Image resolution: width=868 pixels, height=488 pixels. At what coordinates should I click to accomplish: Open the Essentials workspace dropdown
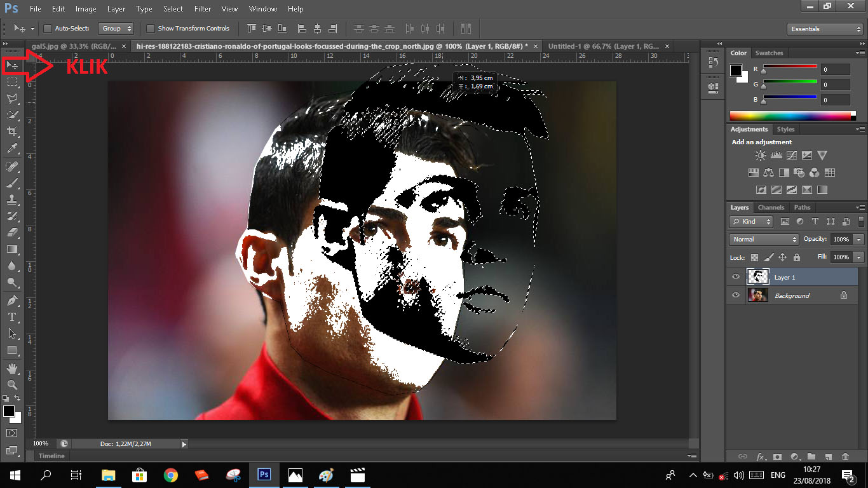[824, 29]
